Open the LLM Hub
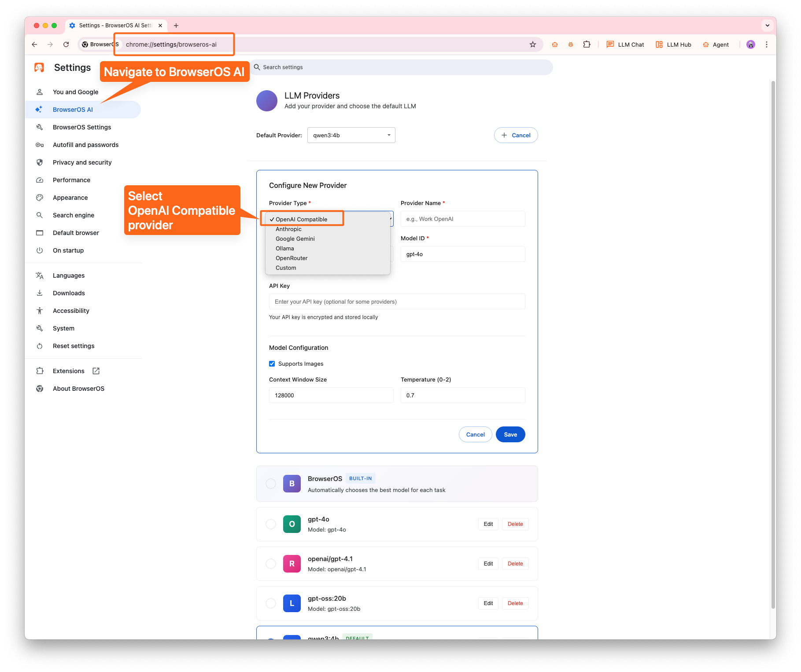Screen dimensions: 801x672 [673, 44]
